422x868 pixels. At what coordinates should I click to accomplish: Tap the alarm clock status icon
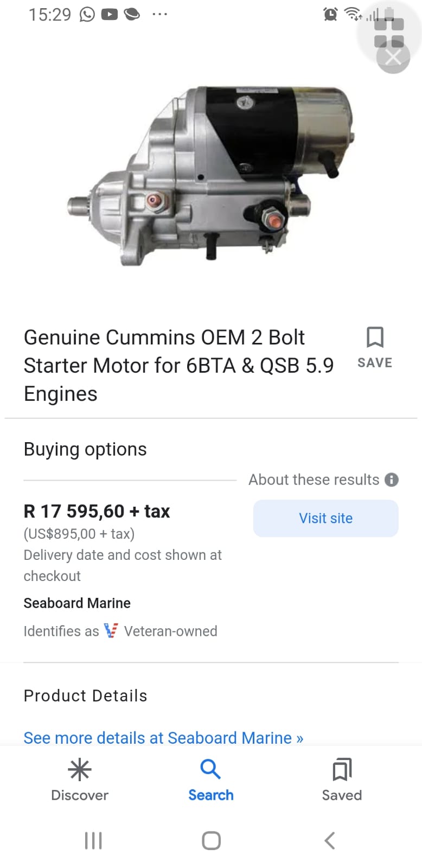pyautogui.click(x=330, y=14)
